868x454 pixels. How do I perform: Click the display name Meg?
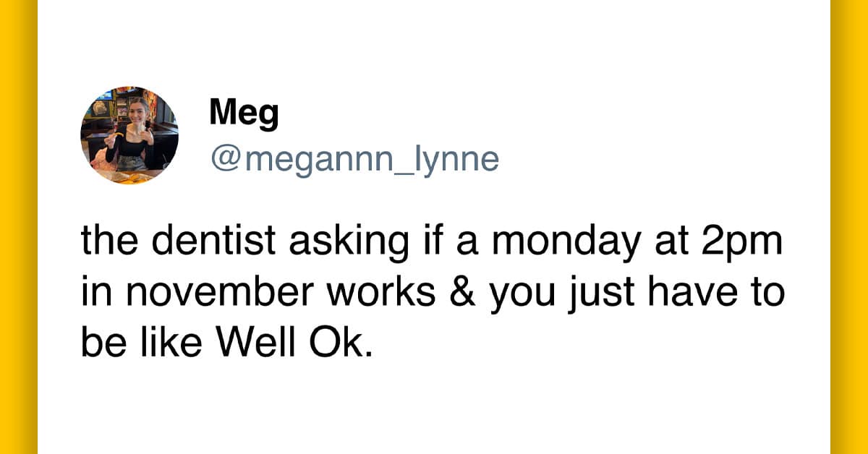pyautogui.click(x=243, y=114)
